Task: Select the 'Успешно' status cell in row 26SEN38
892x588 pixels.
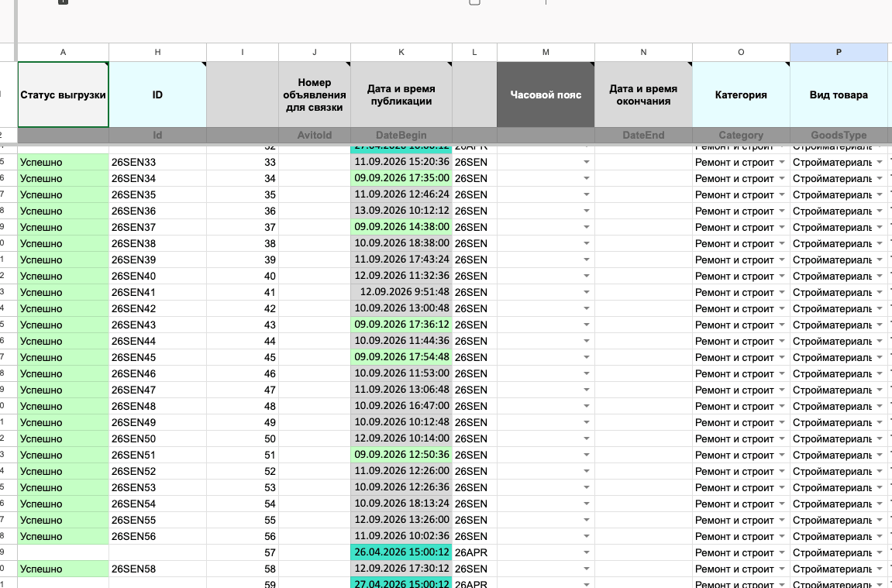Action: pos(63,243)
